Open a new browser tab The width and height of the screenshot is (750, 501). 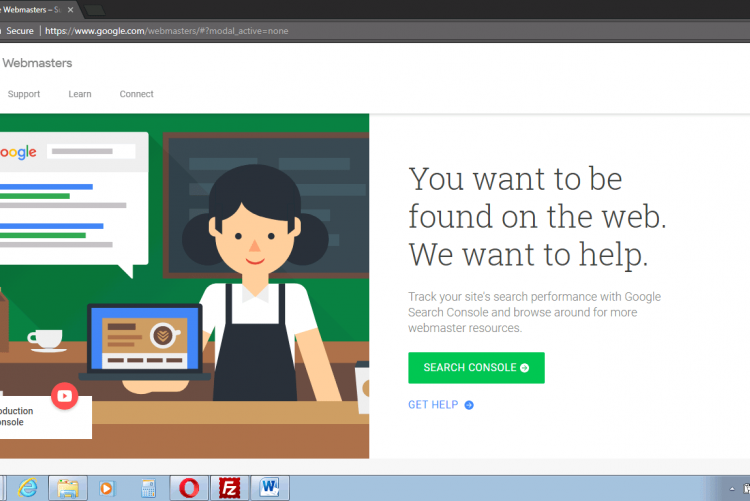pos(94,9)
